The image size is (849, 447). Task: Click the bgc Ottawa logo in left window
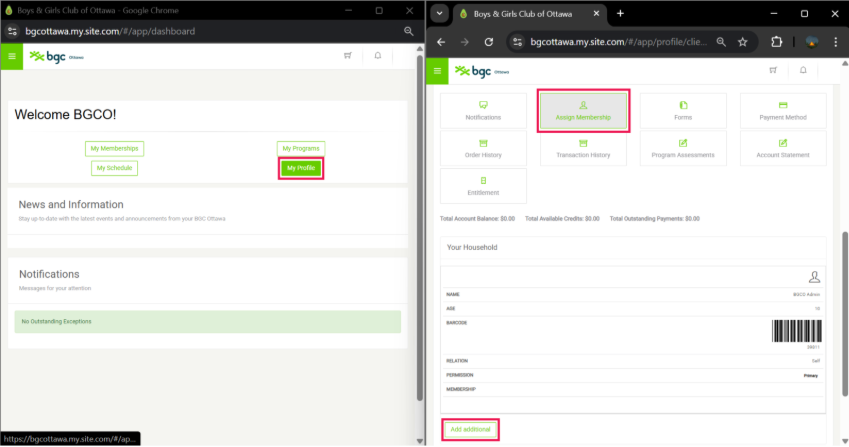[56, 56]
